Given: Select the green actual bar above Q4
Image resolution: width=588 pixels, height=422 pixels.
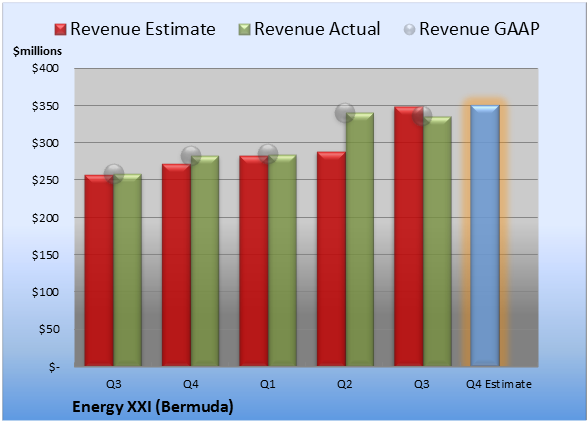Looking at the screenshot, I should (x=205, y=261).
